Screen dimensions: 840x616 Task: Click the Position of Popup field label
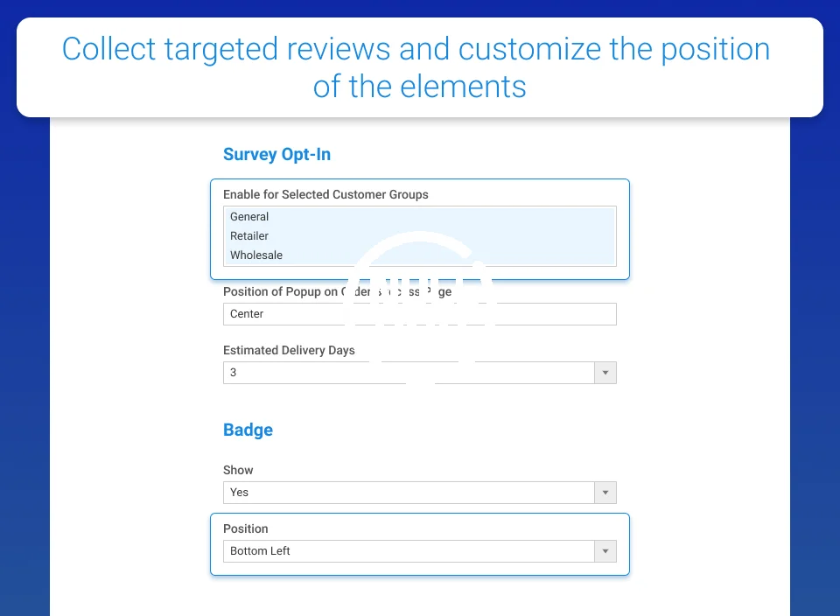click(x=280, y=292)
